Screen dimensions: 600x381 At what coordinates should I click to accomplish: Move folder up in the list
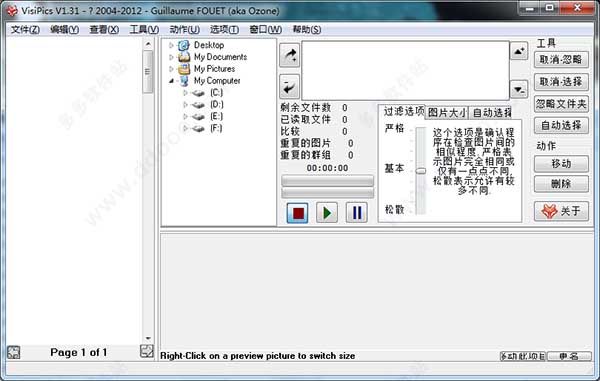point(519,51)
